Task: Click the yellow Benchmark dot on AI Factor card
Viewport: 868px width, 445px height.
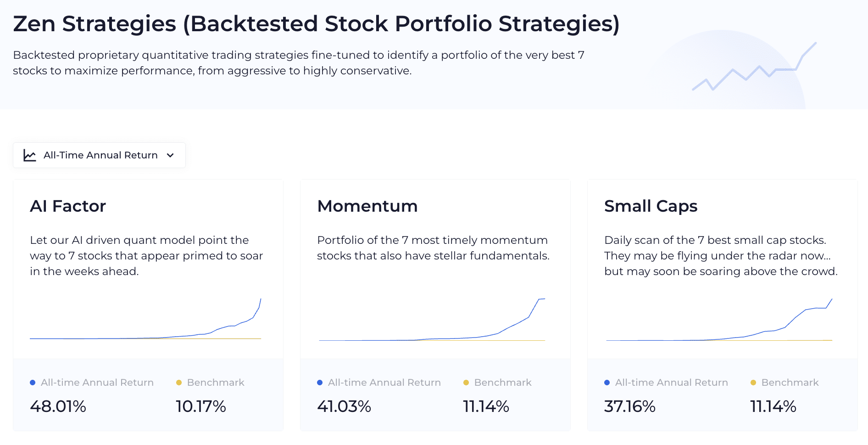Action: [x=178, y=382]
